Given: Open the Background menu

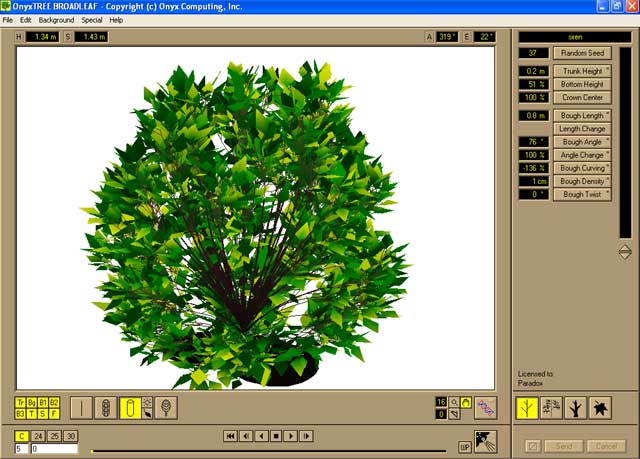Looking at the screenshot, I should coord(56,20).
